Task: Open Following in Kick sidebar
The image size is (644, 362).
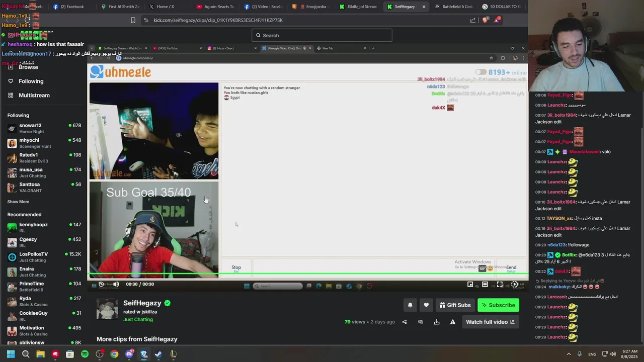Action: coord(31,81)
